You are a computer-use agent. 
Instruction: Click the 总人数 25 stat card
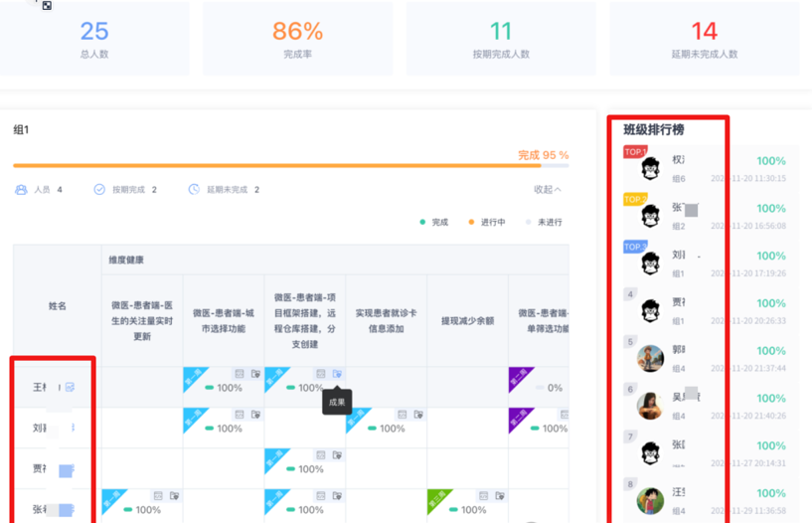pos(94,39)
